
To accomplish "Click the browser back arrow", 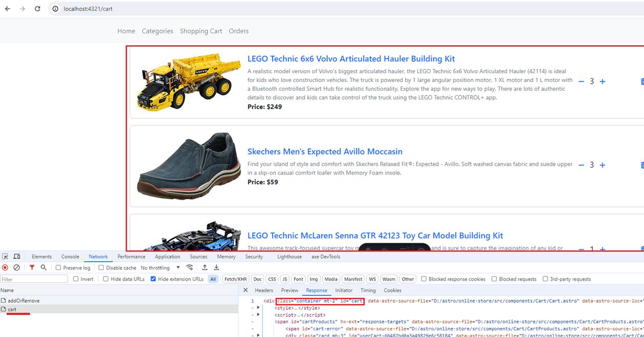I will tap(7, 9).
